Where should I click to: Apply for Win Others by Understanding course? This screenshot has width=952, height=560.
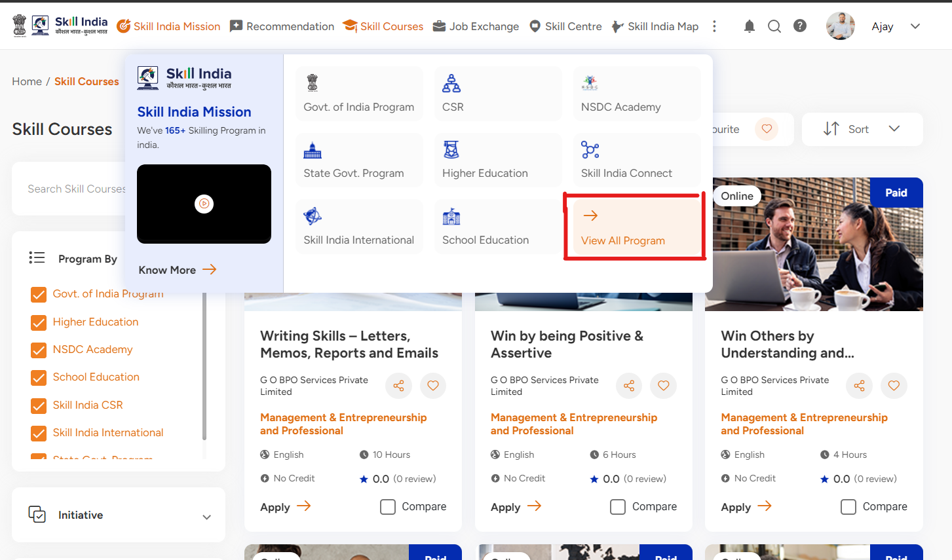point(746,507)
